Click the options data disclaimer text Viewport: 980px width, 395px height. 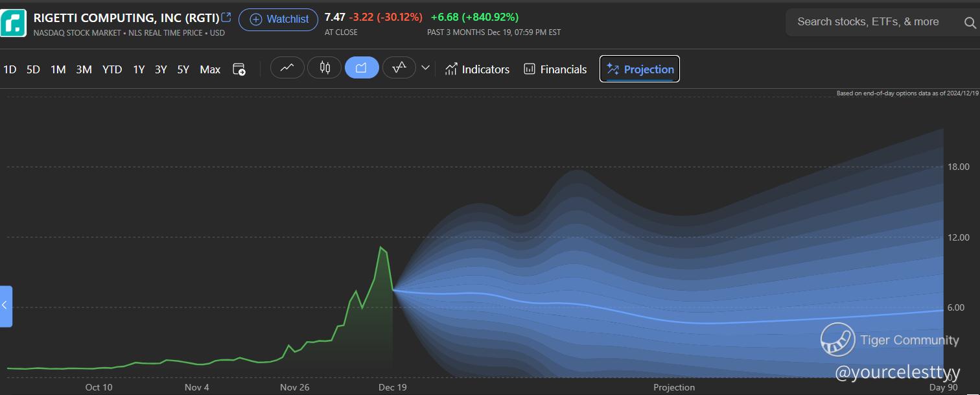pyautogui.click(x=907, y=93)
